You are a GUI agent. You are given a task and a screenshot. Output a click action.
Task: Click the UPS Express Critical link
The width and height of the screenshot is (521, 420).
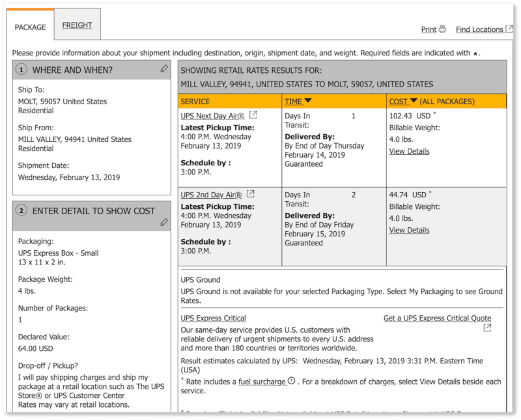(x=213, y=318)
